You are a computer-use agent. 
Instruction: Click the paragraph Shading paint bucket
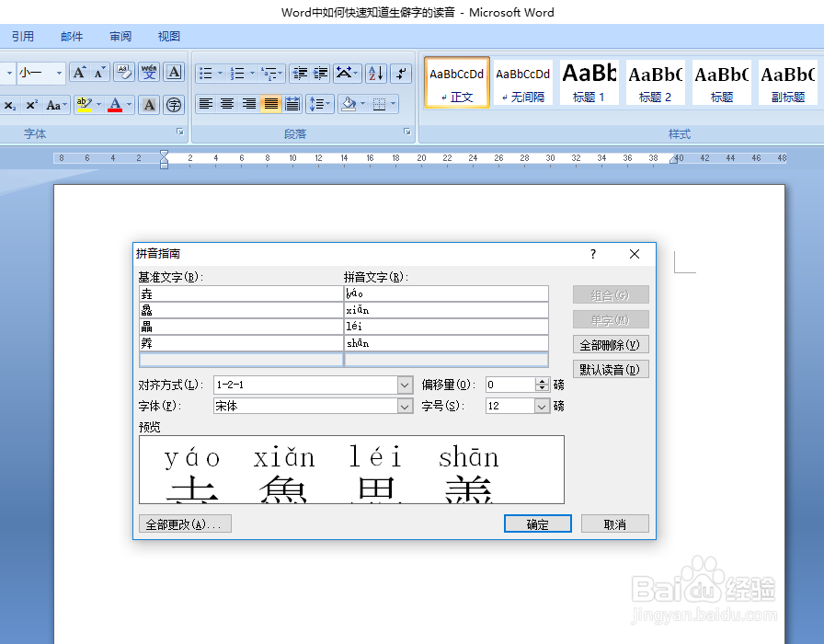[x=349, y=104]
